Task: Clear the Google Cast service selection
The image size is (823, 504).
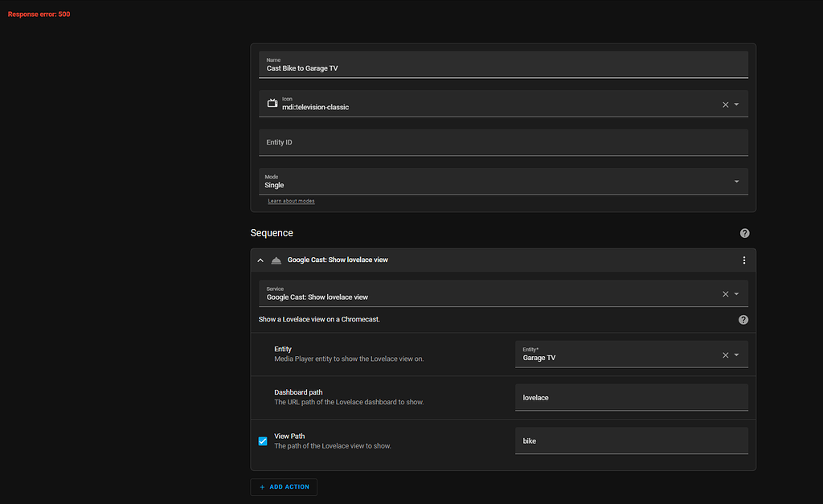Action: tap(725, 293)
